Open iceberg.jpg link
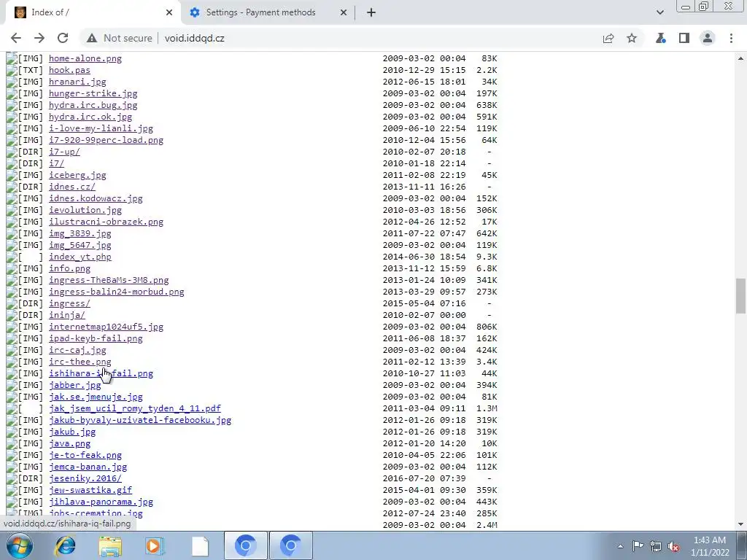 pos(77,175)
